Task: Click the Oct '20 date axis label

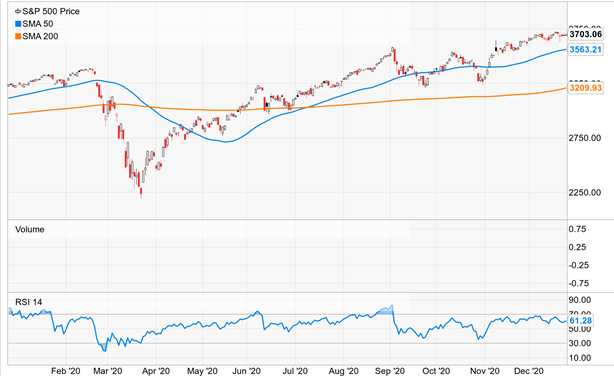Action: [x=436, y=371]
